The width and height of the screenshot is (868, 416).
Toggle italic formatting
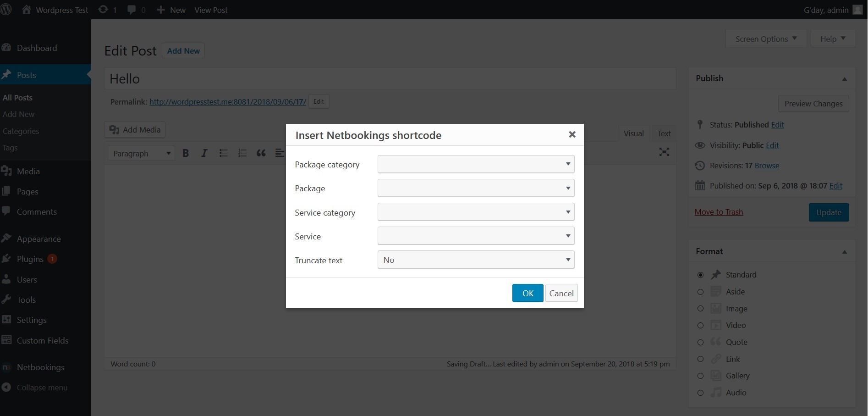pos(204,153)
